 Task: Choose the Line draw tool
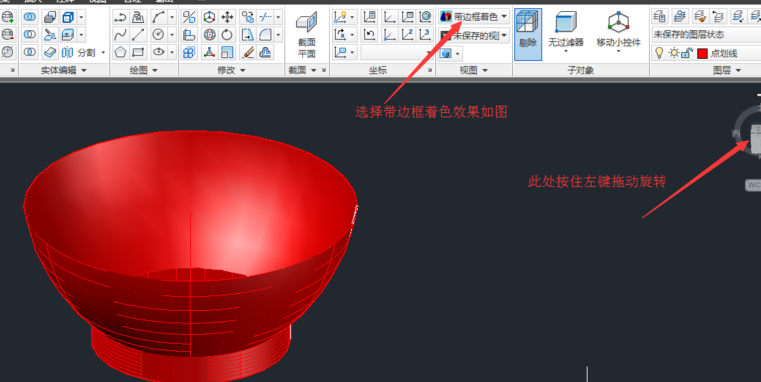[x=138, y=34]
